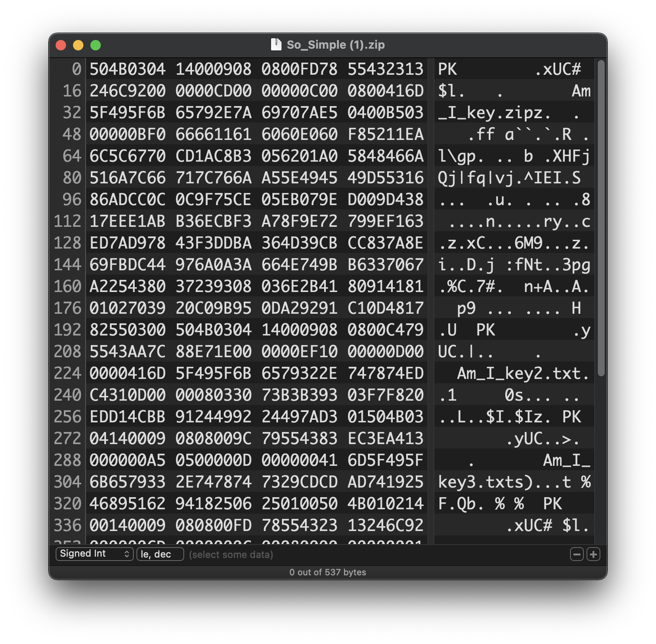656x644 pixels.
Task: Select hex group 0800416D at offset 16
Action: point(385,91)
